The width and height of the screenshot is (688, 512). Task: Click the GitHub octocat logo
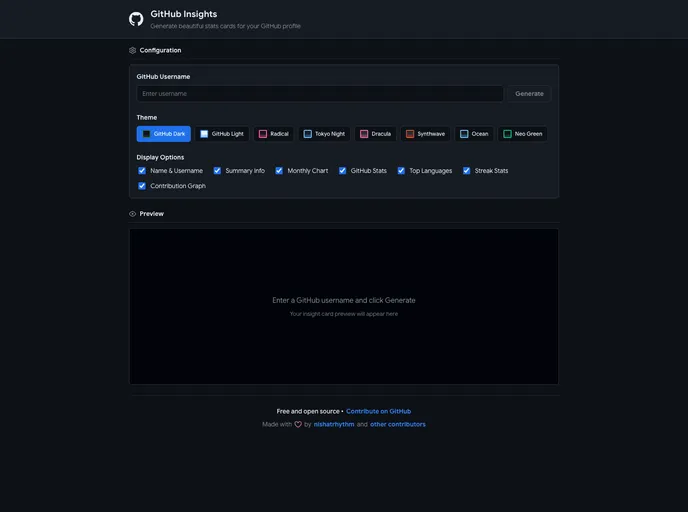pyautogui.click(x=136, y=19)
